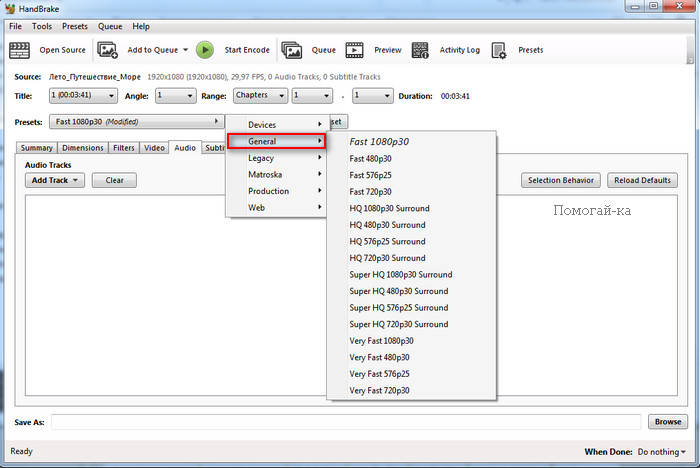Screen dimensions: 700x468
Task: Open the Angle dropdown
Action: coord(175,96)
